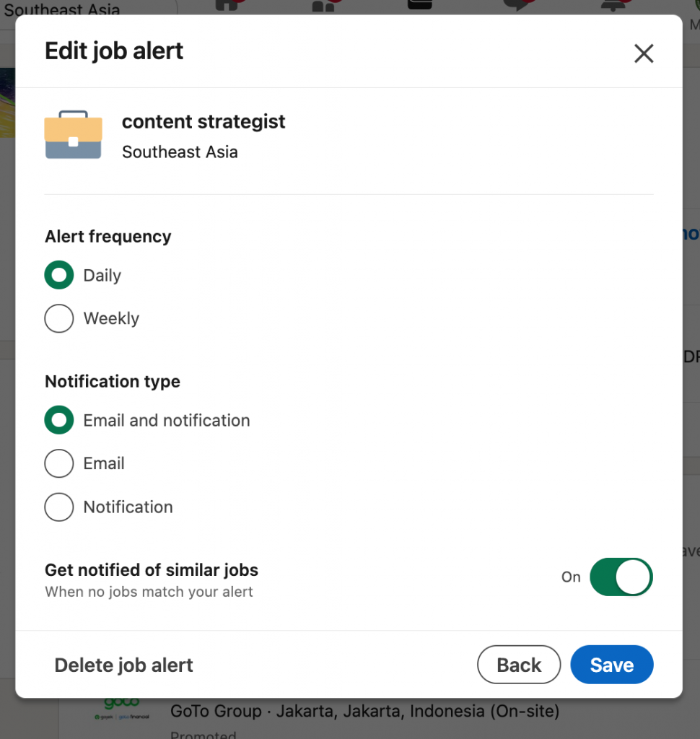Screen dimensions: 700x739
Task: Dismiss the Edit job alert dialog with X
Action: click(x=643, y=53)
